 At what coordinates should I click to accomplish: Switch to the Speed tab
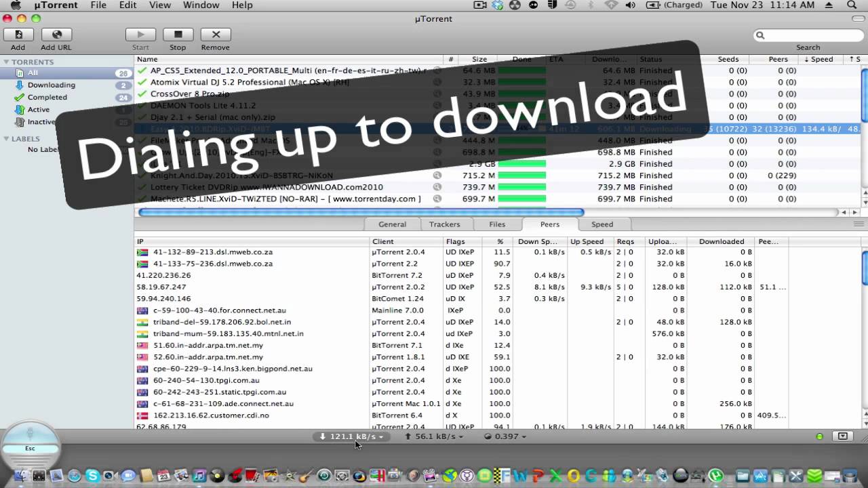pos(602,224)
